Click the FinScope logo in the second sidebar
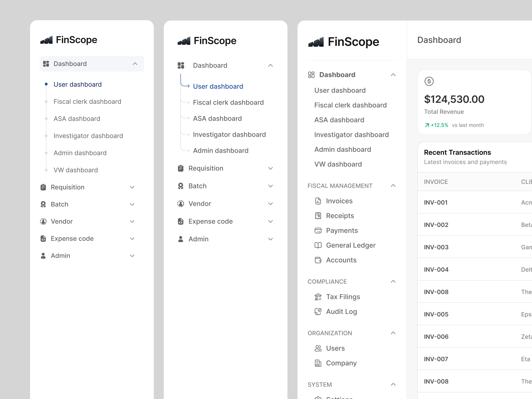This screenshot has width=532, height=399. (x=207, y=41)
